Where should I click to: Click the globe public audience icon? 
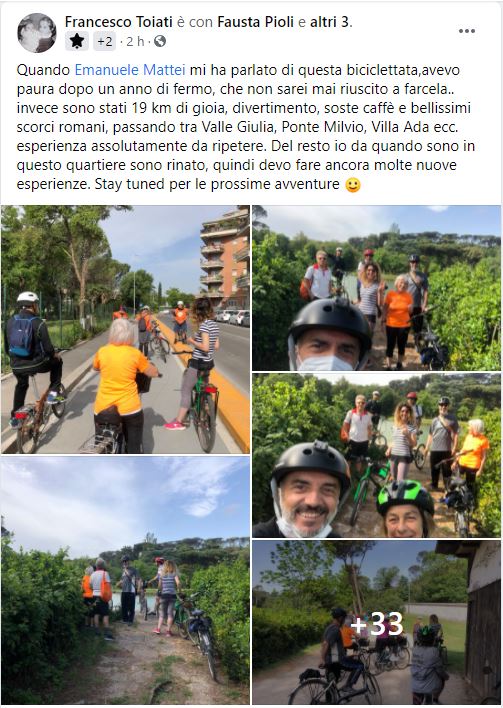(160, 42)
